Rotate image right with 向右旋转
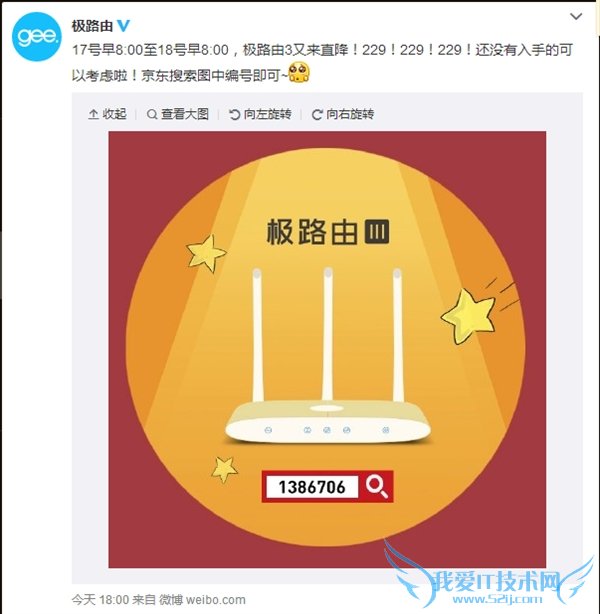 pyautogui.click(x=343, y=114)
